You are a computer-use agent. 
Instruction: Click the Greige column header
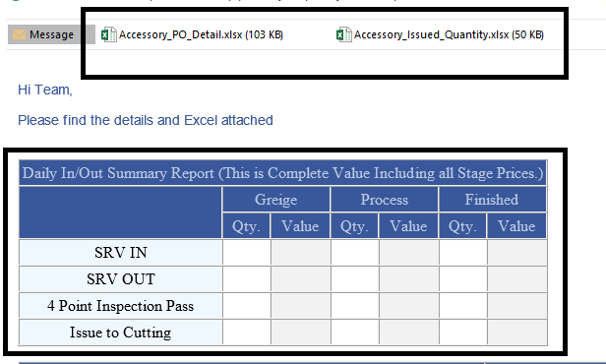coord(275,200)
